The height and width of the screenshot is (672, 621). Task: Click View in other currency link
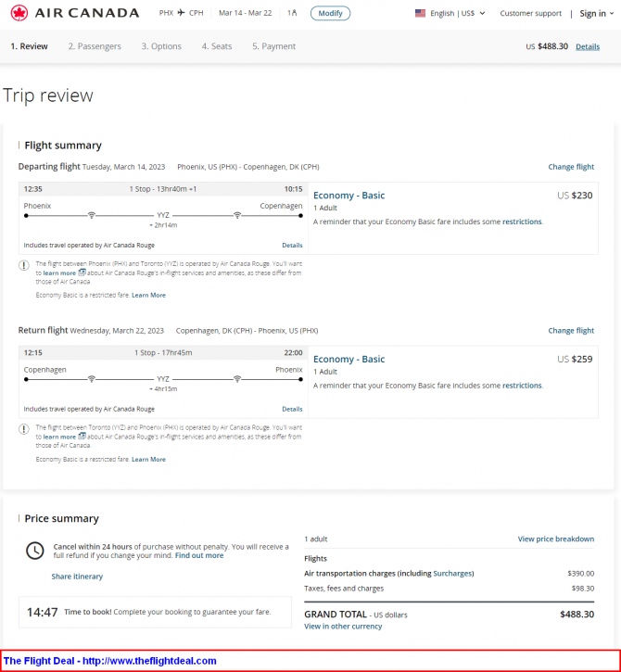(343, 627)
